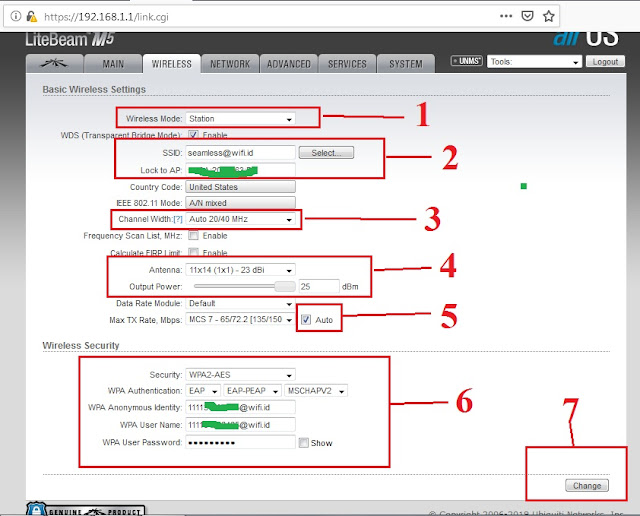
Task: Save page to Pocket icon
Action: (x=527, y=16)
